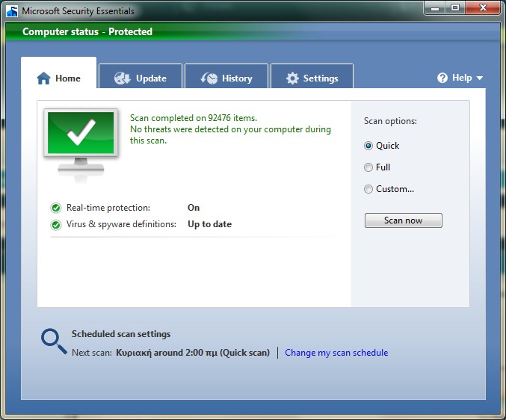This screenshot has width=506, height=420.
Task: Click the 'Scan completed on 92476 items.' text
Action: pos(194,118)
